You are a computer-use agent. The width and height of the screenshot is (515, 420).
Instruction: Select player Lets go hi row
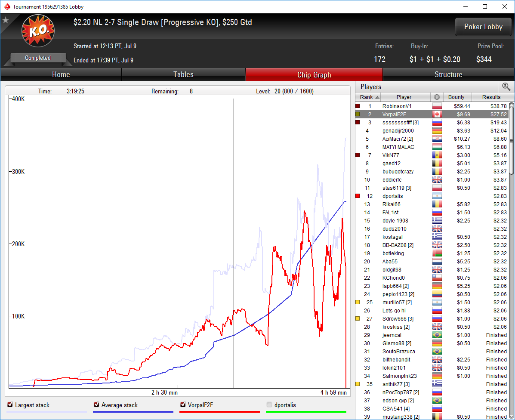[432, 310]
